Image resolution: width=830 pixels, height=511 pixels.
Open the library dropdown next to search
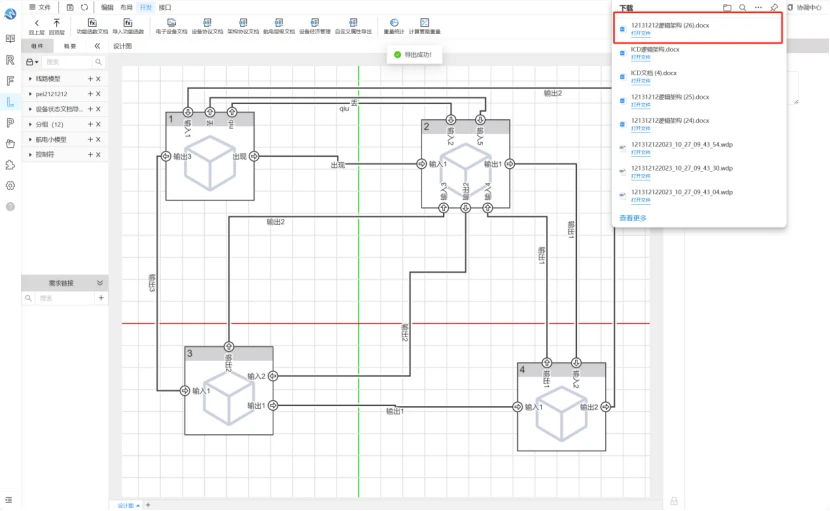32,62
